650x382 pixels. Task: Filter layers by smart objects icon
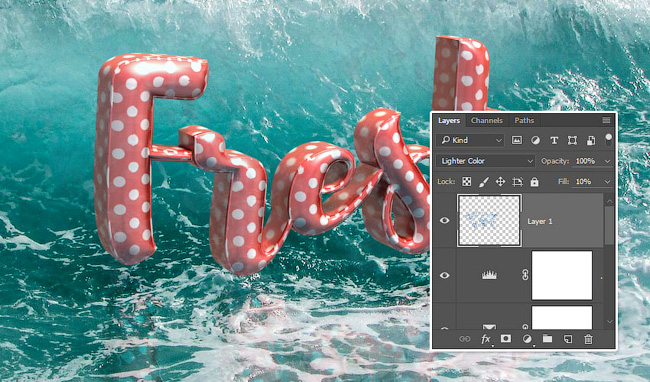(x=591, y=140)
